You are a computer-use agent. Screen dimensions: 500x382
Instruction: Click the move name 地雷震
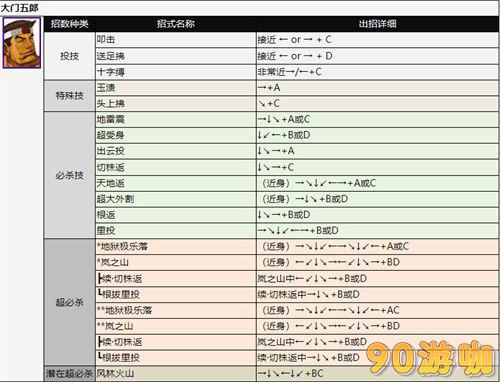pyautogui.click(x=111, y=119)
